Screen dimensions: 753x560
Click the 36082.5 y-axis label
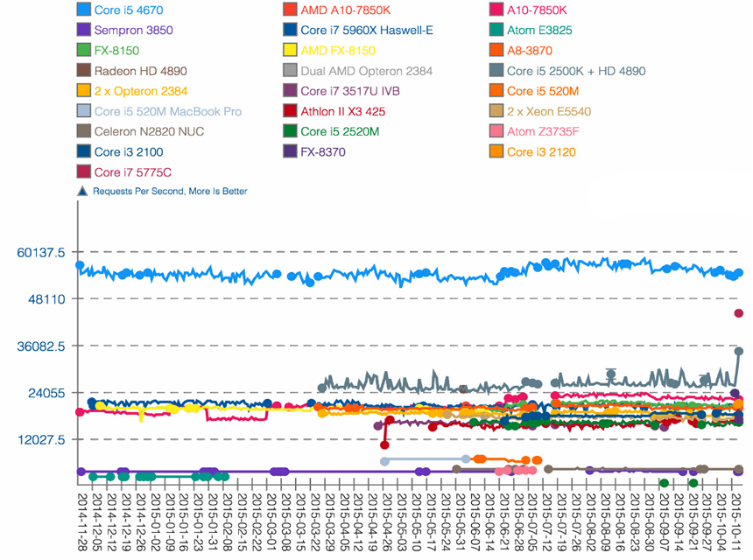[41, 346]
